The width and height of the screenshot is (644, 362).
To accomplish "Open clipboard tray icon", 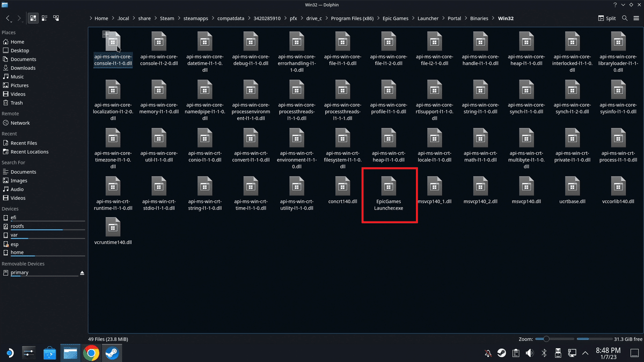I will pos(516,353).
